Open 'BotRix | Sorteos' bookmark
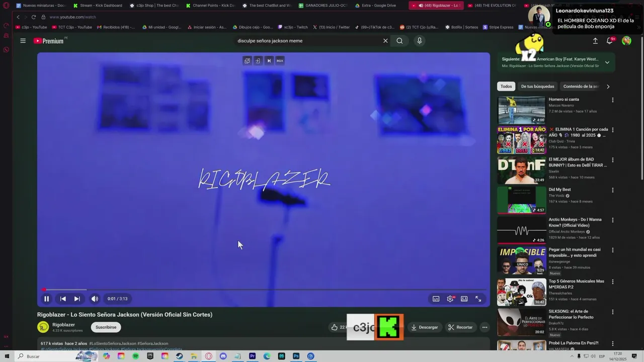 tap(461, 27)
